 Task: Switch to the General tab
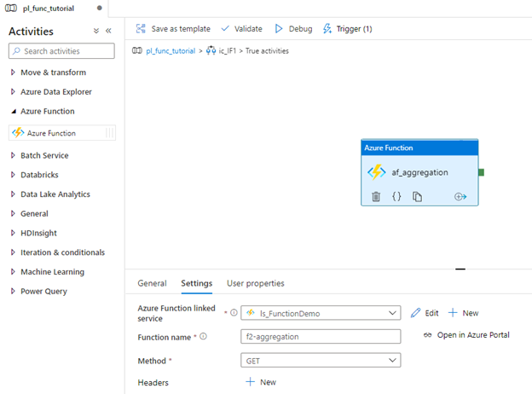[152, 283]
